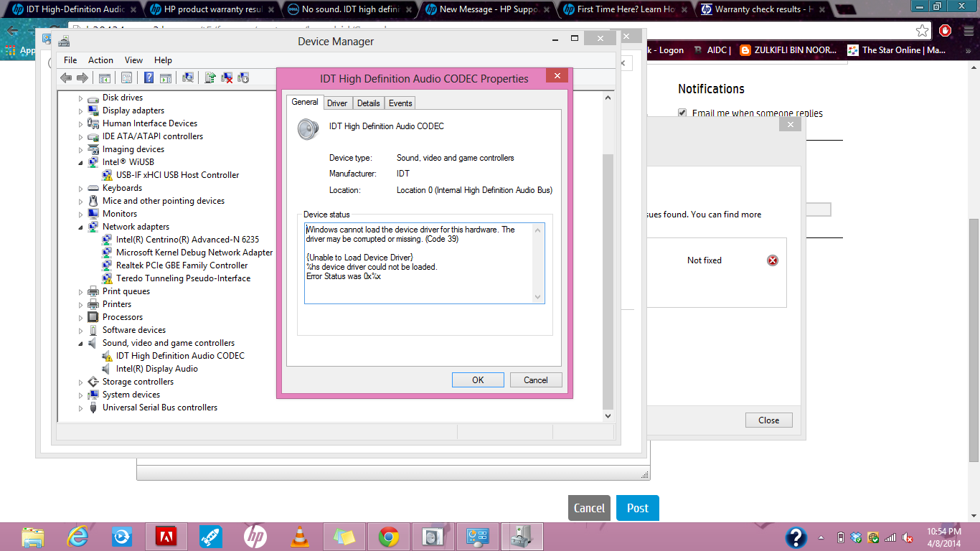Image resolution: width=980 pixels, height=551 pixels.
Task: Collapse the Network adapters node
Action: point(81,227)
